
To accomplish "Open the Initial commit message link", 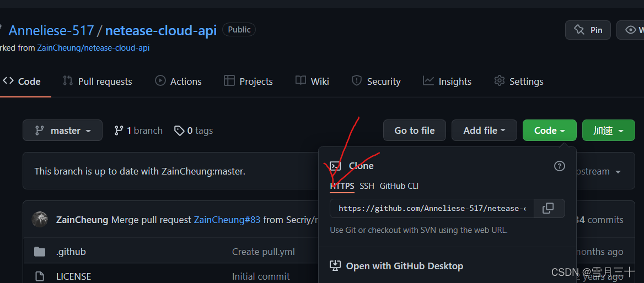I will tap(261, 276).
